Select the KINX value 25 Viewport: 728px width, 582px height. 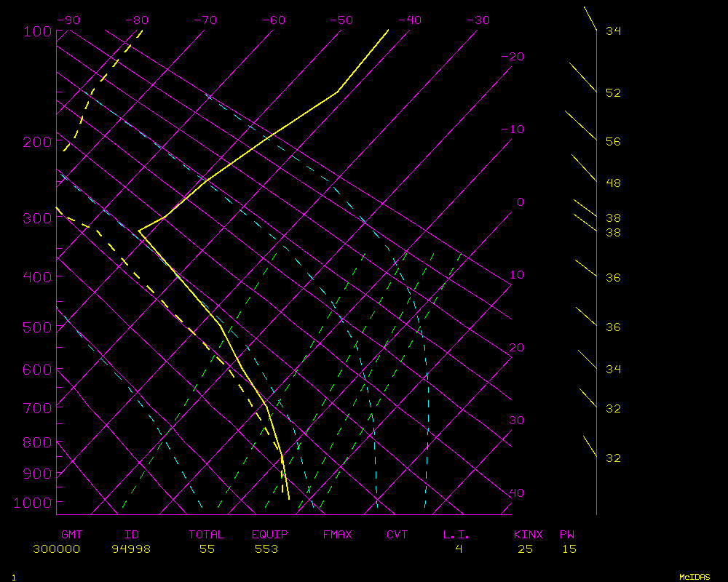coord(525,549)
